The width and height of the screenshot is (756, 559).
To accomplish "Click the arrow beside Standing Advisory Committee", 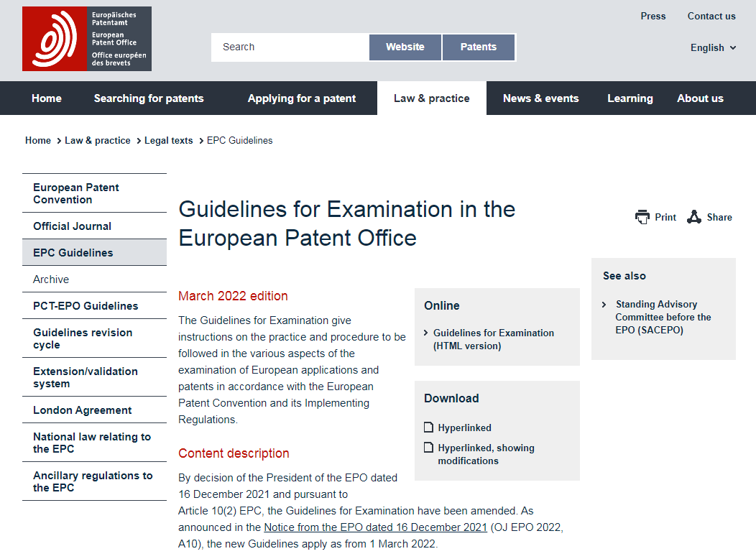I will click(605, 305).
